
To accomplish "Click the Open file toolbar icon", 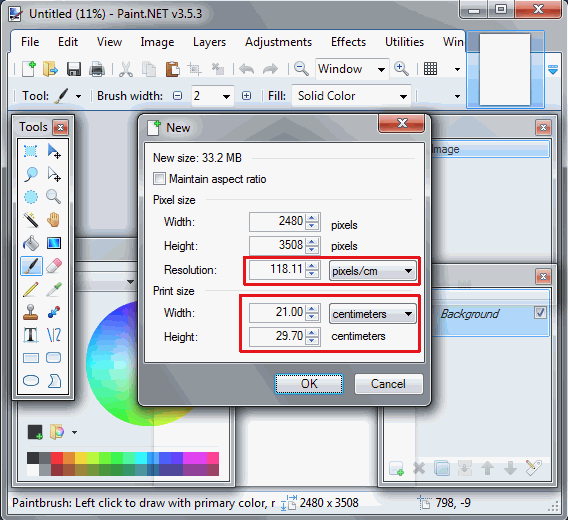I will [50, 68].
